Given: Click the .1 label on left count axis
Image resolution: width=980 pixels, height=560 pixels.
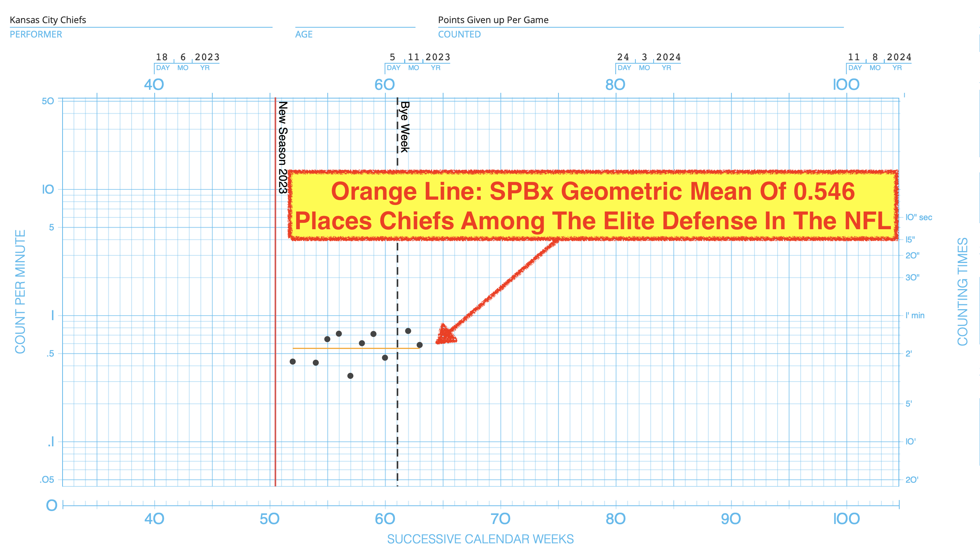Looking at the screenshot, I should [x=51, y=442].
